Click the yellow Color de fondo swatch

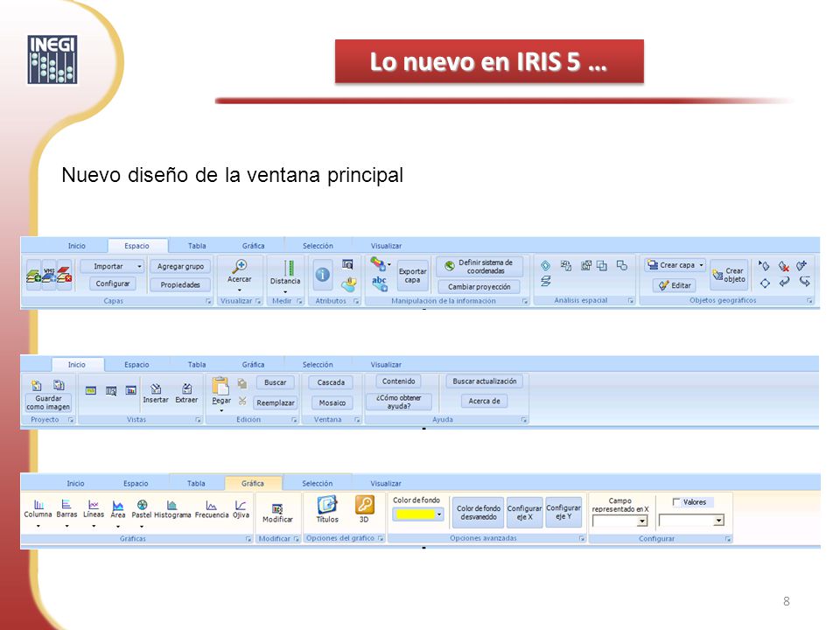pyautogui.click(x=415, y=514)
